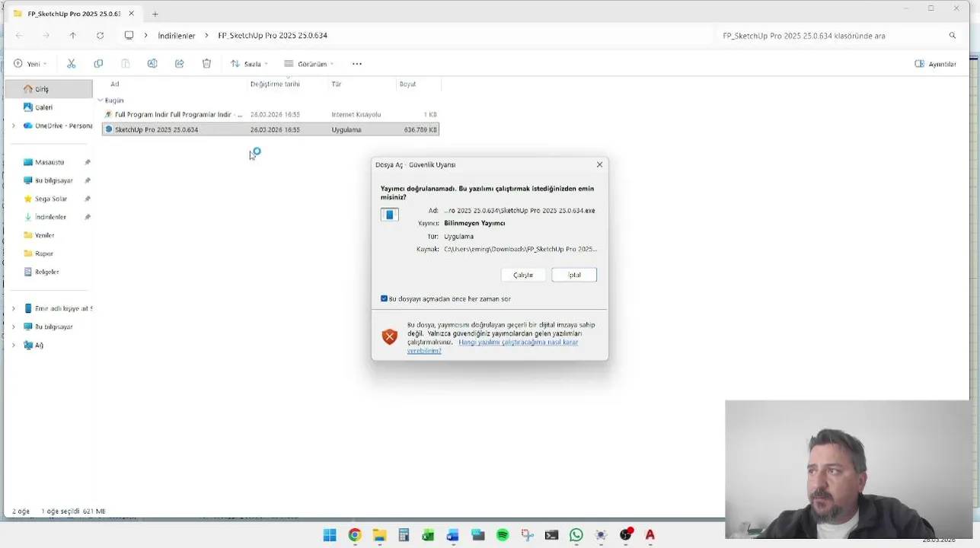
Task: Click chevron after İndirilenler in breadcrumb
Action: 206,36
